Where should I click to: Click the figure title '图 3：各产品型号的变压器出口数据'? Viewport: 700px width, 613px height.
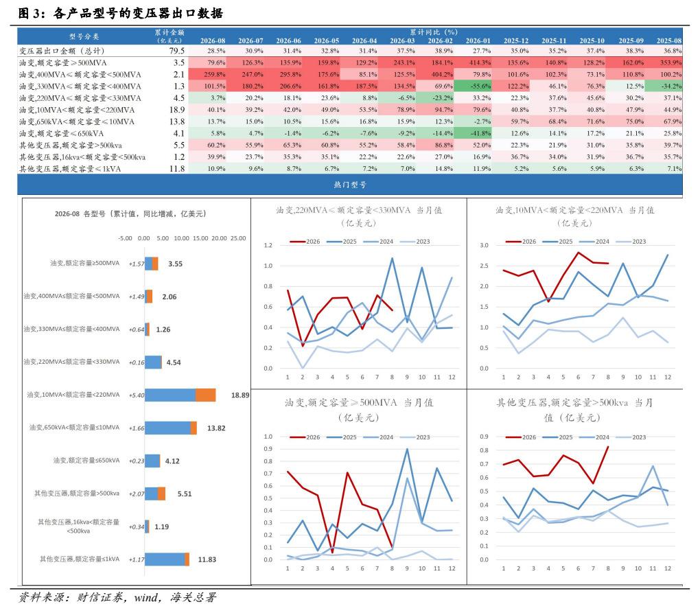point(121,14)
